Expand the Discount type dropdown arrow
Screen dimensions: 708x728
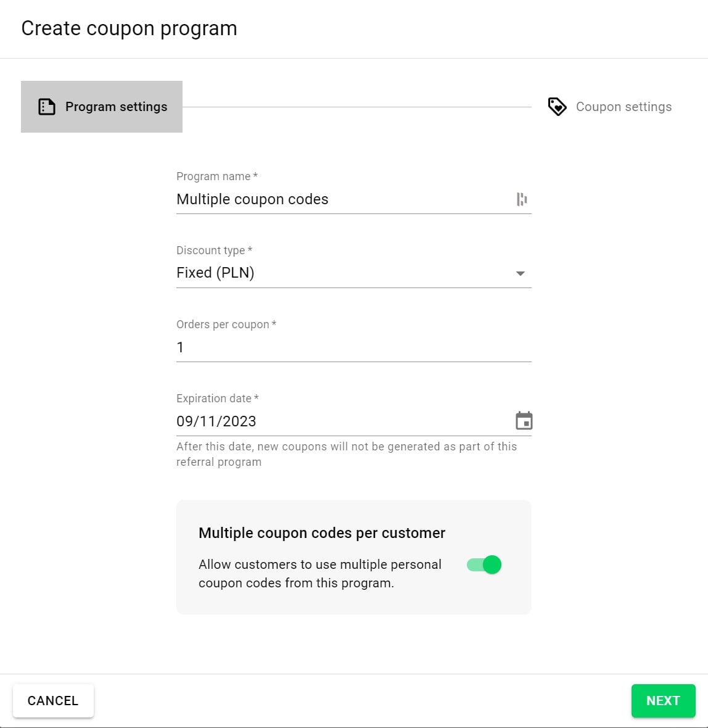coord(520,273)
